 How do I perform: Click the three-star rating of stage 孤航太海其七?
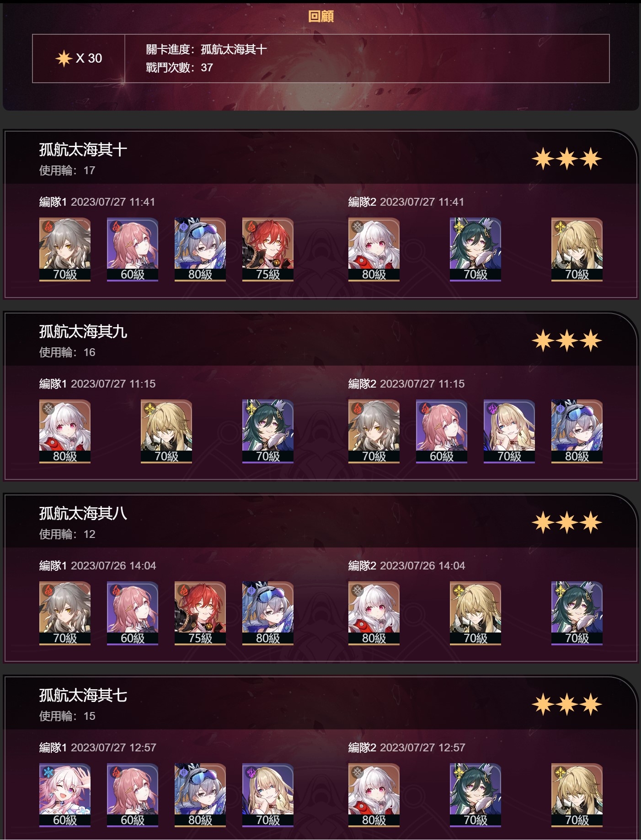point(567,704)
